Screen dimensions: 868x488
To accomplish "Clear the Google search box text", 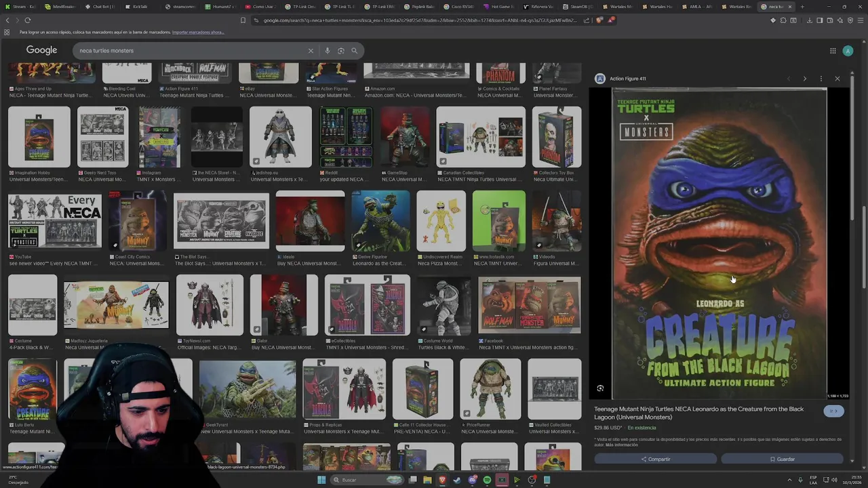I will [x=311, y=51].
